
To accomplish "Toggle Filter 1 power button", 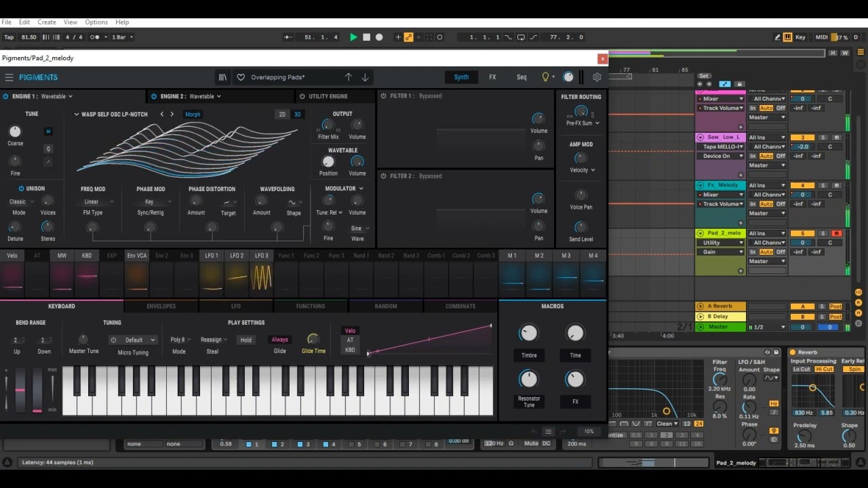I will (x=384, y=96).
